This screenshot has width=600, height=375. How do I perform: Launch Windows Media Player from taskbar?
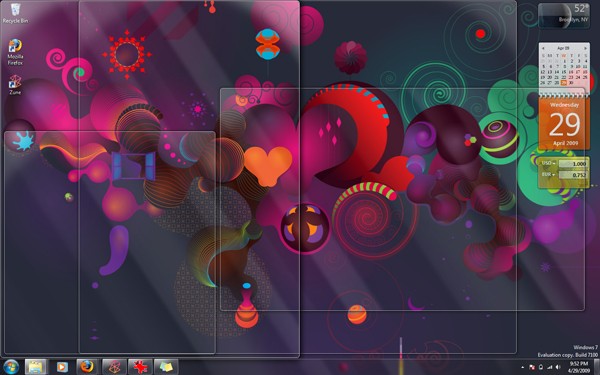pos(62,367)
